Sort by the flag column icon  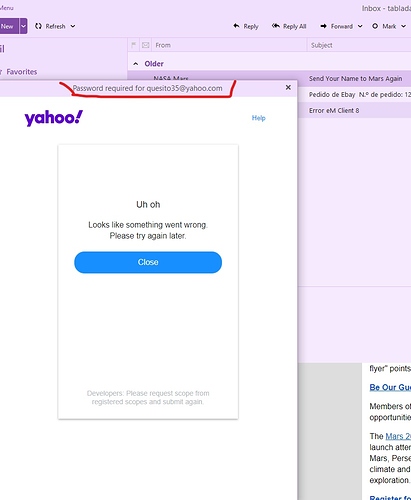point(134,45)
